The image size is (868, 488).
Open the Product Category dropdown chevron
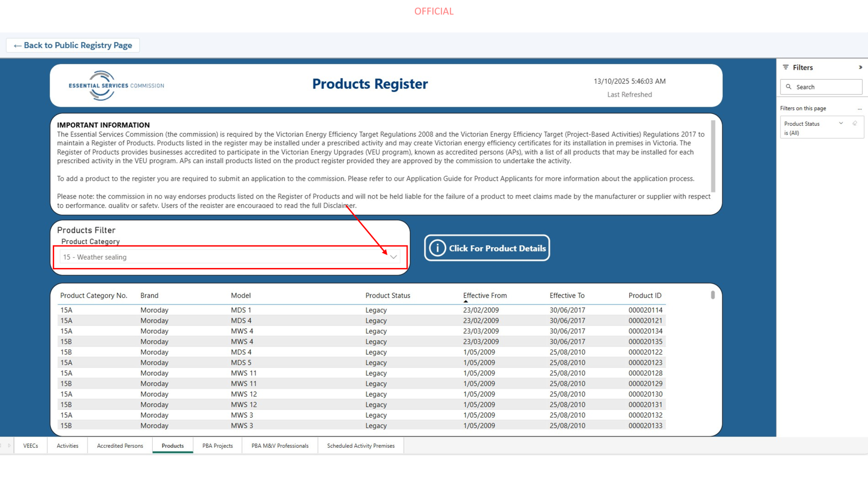click(393, 257)
